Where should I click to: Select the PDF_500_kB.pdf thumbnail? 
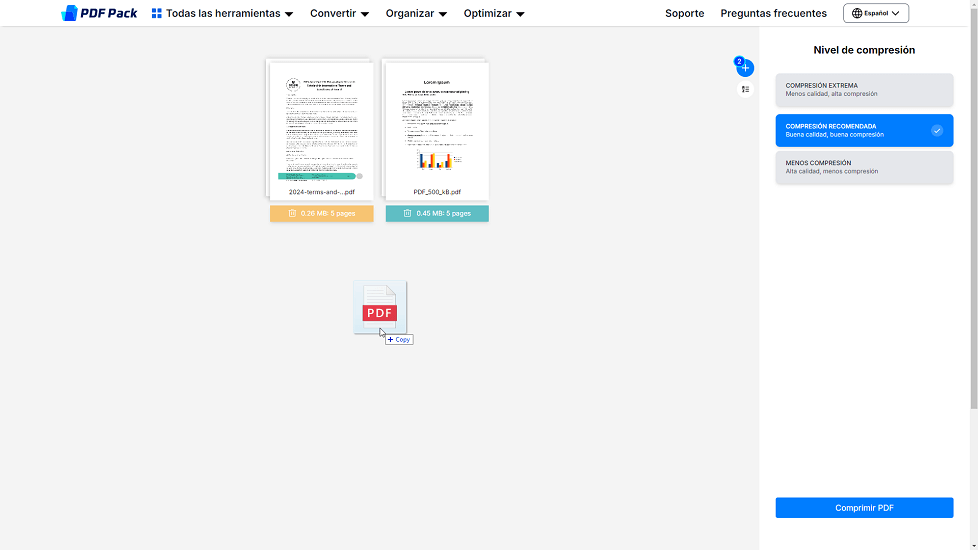437,128
